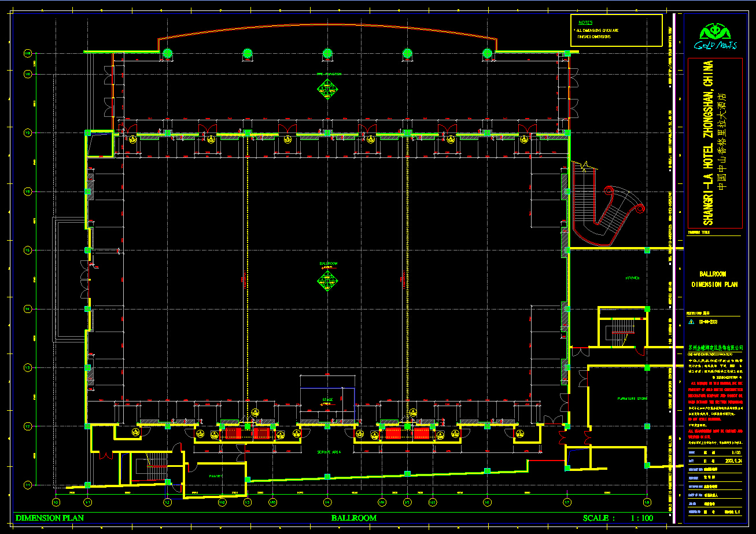Click the green BALLROOM room label in the hall
Viewport: 756px width, 534px height.
coord(329,264)
